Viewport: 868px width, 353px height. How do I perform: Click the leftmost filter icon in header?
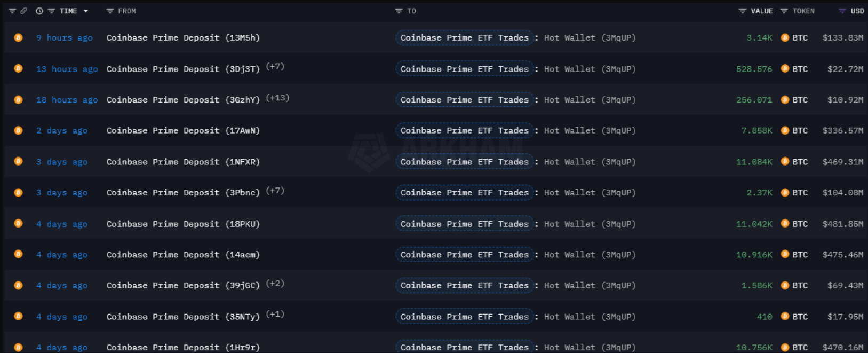12,11
